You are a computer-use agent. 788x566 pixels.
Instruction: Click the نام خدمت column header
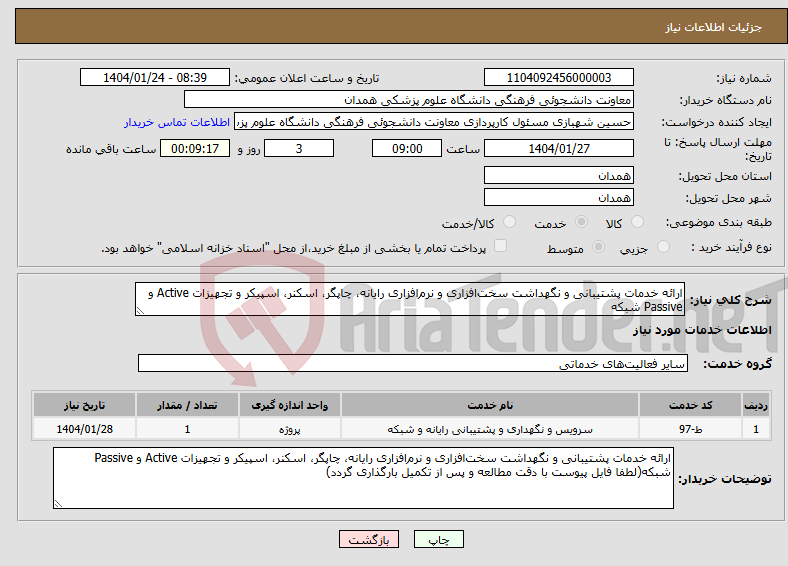tap(490, 405)
